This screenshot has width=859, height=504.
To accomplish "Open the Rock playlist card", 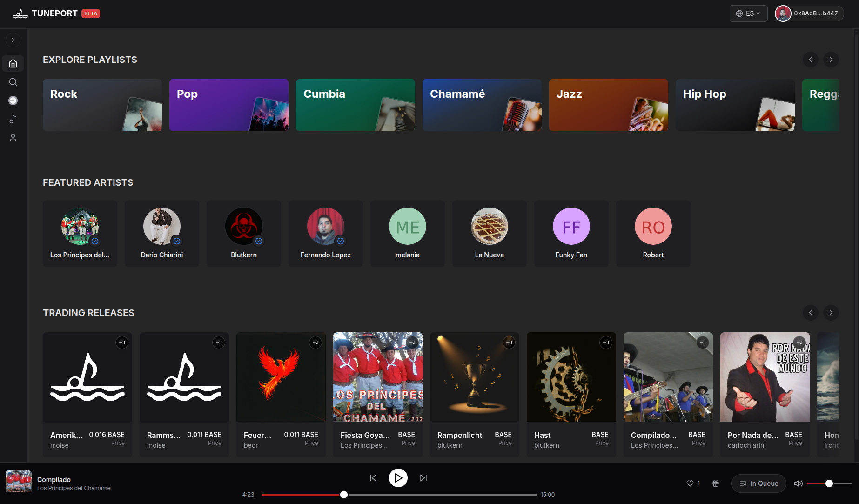I will tap(102, 105).
